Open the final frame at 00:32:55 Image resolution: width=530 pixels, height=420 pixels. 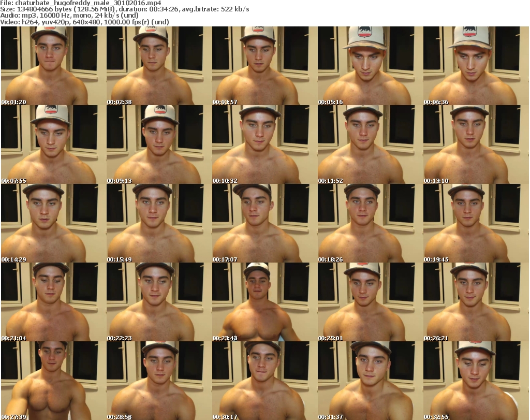tap(476, 381)
